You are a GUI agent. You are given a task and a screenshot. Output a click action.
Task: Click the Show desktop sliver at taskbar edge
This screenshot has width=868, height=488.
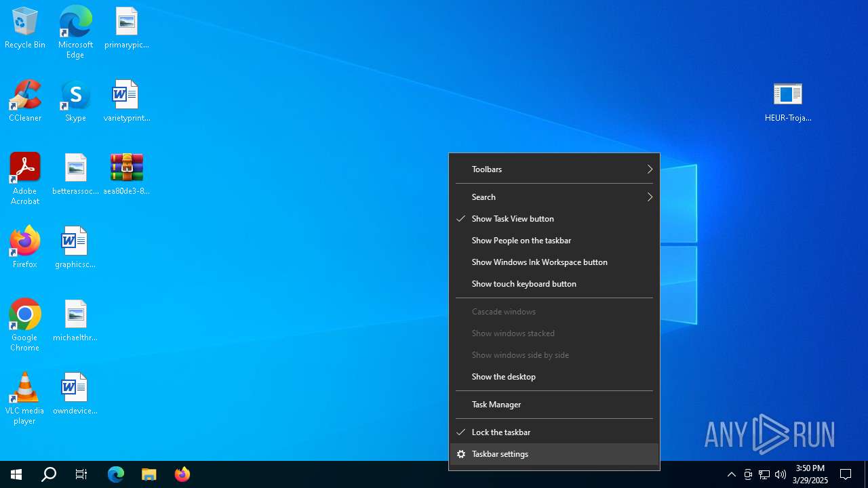(x=866, y=474)
